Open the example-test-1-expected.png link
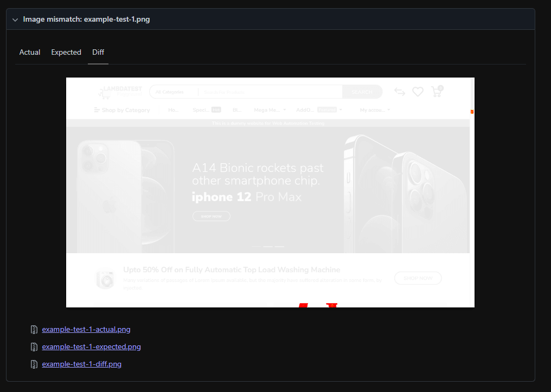The height and width of the screenshot is (392, 551). [91, 346]
